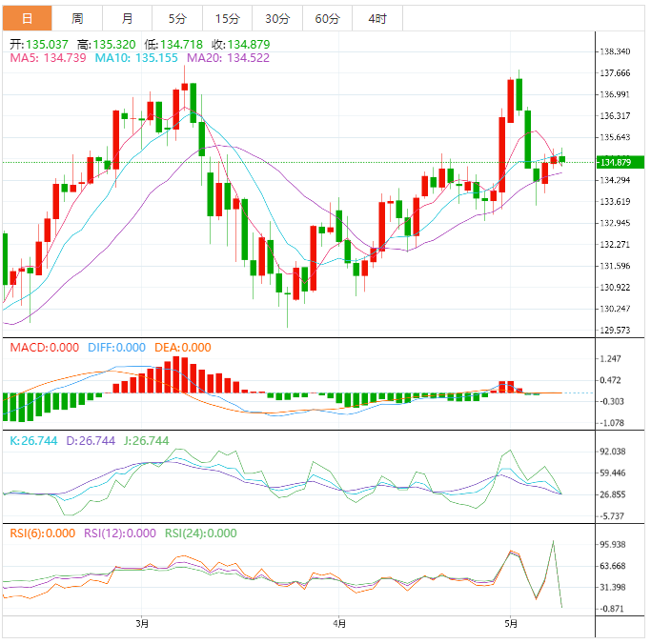The width and height of the screenshot is (651, 644).
Task: Select the 60分 timeframe tab
Action: pos(327,19)
